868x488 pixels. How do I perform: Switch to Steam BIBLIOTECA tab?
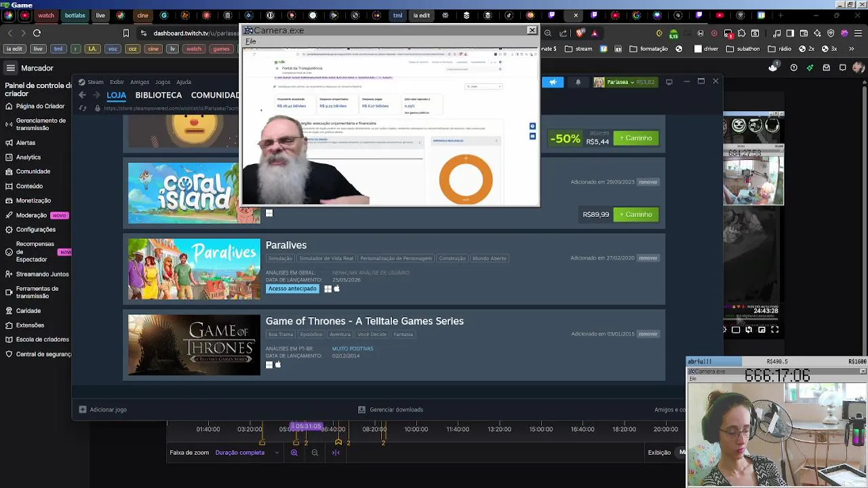(x=159, y=96)
